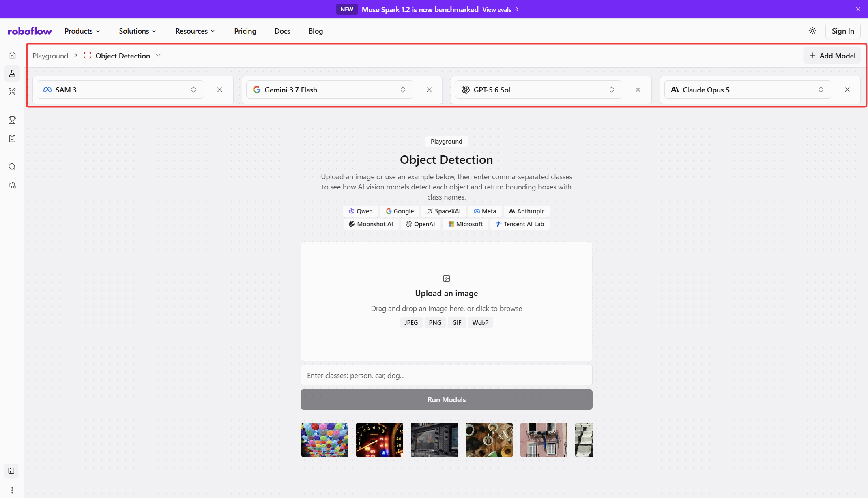The image size is (868, 498).
Task: Click the roboflow logo
Action: pos(30,31)
